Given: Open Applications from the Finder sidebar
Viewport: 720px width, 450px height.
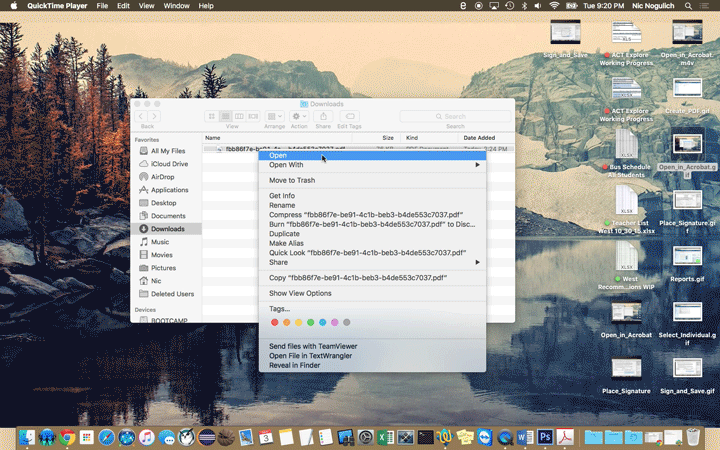Looking at the screenshot, I should [x=169, y=189].
